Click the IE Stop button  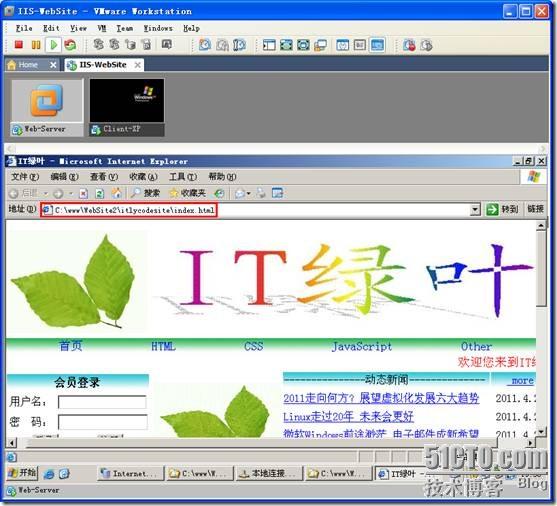point(83,193)
